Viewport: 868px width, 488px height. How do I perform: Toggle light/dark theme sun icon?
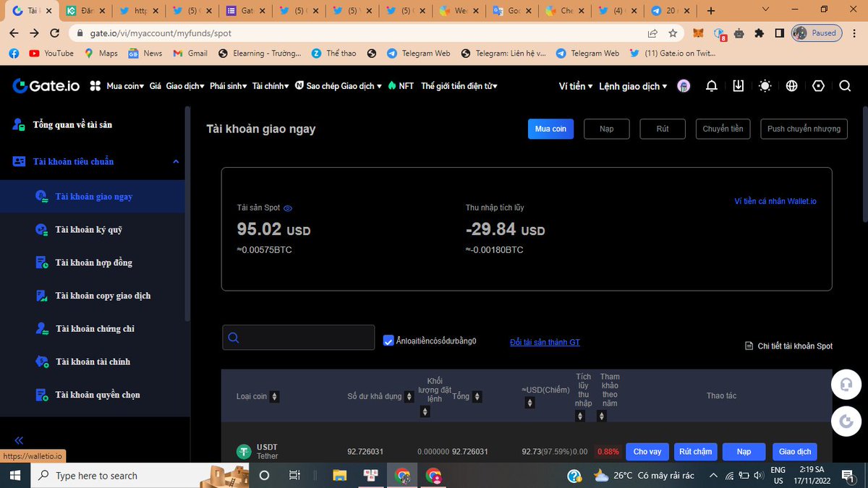pyautogui.click(x=765, y=86)
